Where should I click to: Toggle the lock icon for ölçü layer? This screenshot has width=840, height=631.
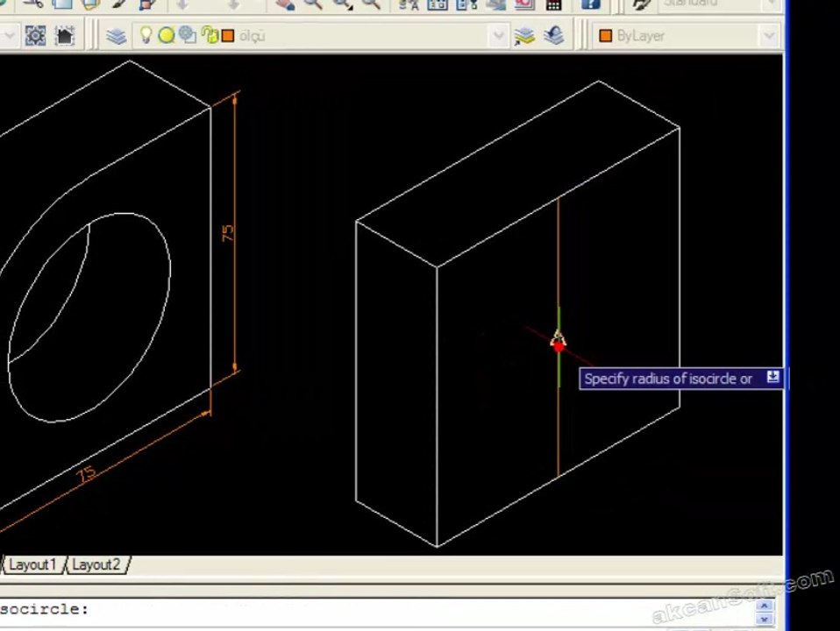210,35
